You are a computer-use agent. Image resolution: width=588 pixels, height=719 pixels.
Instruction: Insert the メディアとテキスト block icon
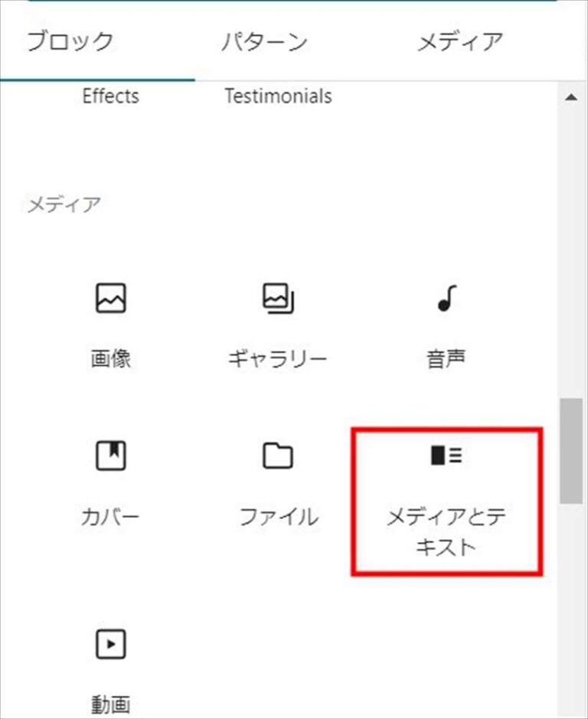446,456
